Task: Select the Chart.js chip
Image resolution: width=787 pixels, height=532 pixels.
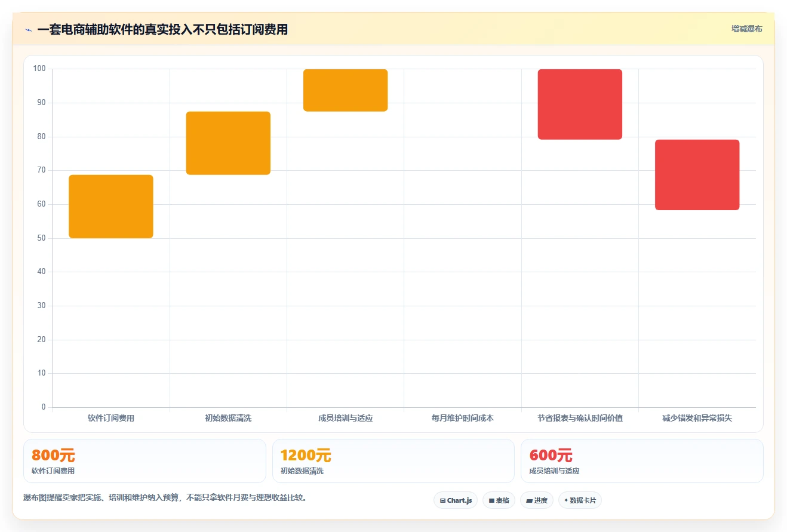Action: pyautogui.click(x=456, y=500)
